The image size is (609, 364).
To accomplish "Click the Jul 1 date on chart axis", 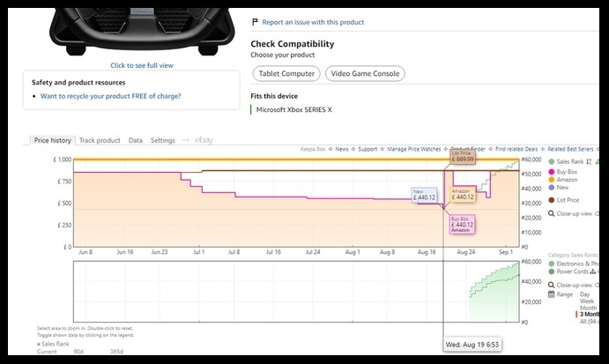I will [198, 252].
